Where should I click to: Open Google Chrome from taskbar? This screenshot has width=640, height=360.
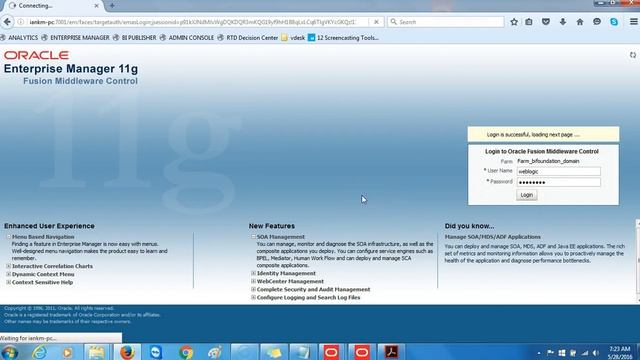pos(186,352)
